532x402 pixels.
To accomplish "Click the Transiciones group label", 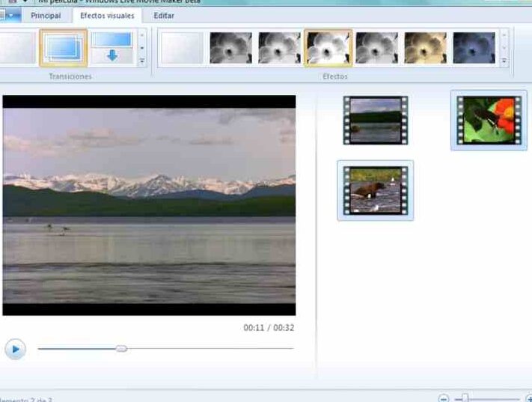I will click(70, 76).
